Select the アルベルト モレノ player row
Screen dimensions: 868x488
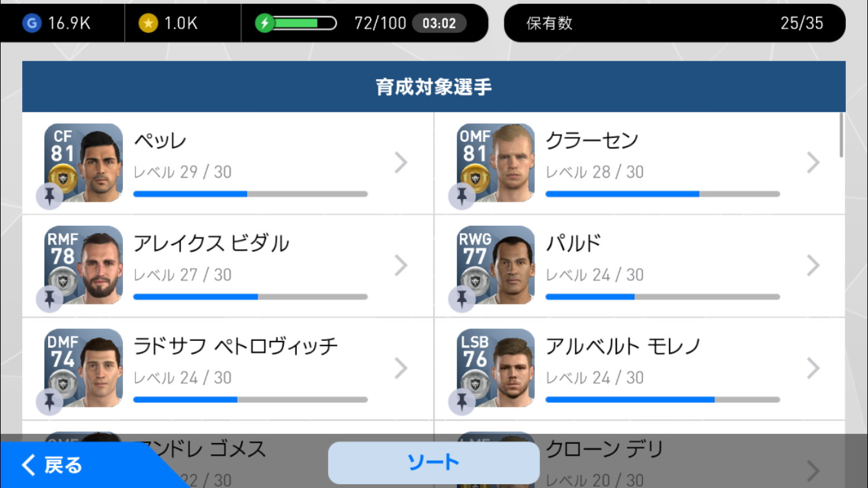(640, 369)
